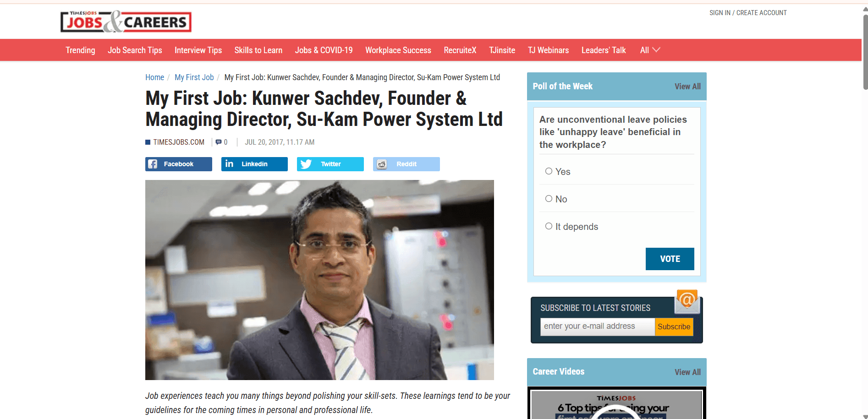
Task: Go to Workplace Success section
Action: pyautogui.click(x=398, y=50)
